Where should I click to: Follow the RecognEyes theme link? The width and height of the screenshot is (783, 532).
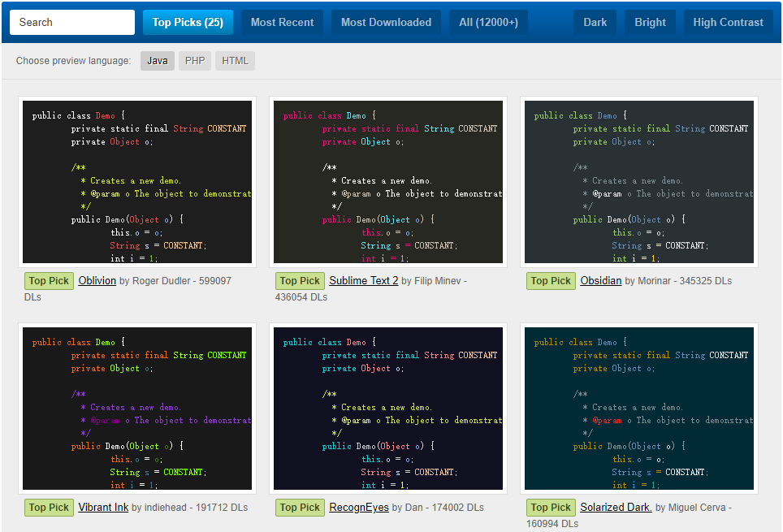pos(359,508)
